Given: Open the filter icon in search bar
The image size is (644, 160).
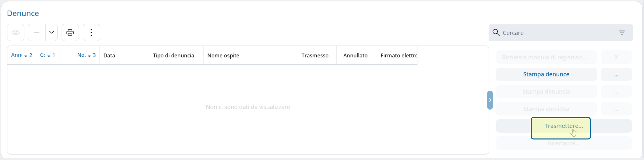Looking at the screenshot, I should pos(622,33).
